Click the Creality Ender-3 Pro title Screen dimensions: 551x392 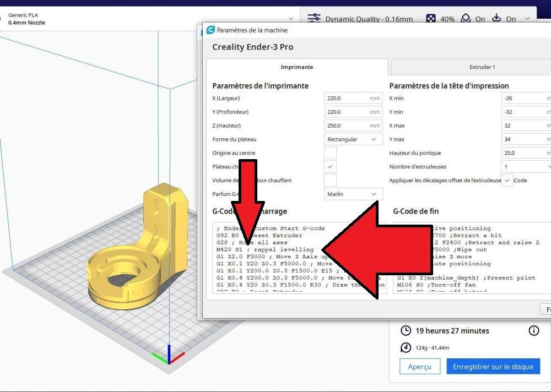253,47
